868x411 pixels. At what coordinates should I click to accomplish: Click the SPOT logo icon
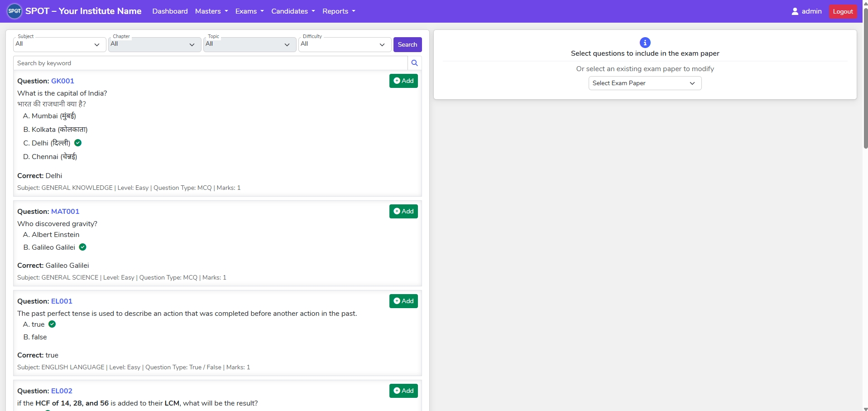point(14,11)
